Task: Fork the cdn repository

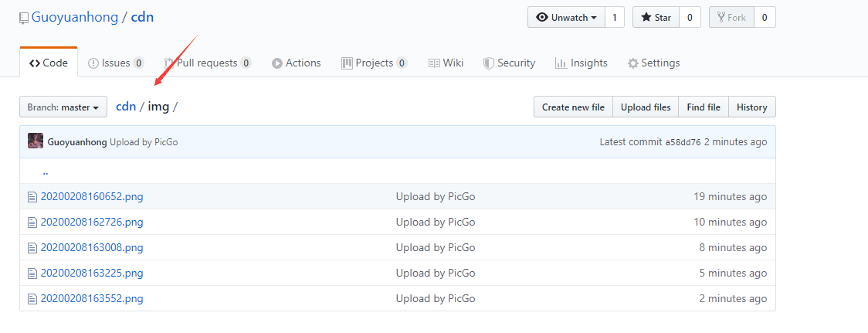Action: 731,17
